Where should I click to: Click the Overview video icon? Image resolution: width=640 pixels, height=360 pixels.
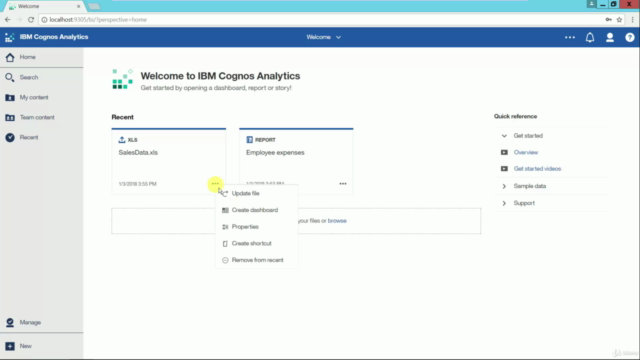coord(504,152)
